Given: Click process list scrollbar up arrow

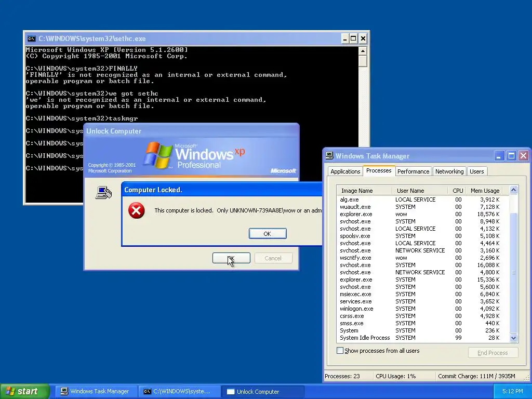Looking at the screenshot, I should click(513, 190).
